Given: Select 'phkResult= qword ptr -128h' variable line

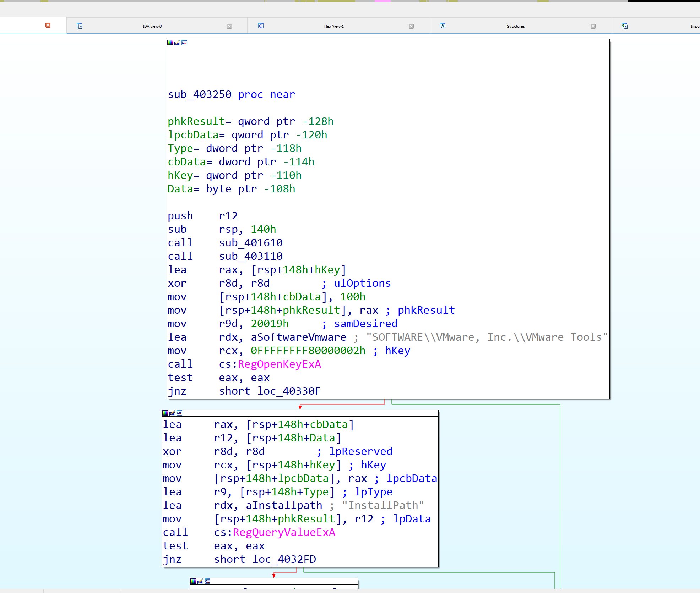Looking at the screenshot, I should click(251, 121).
